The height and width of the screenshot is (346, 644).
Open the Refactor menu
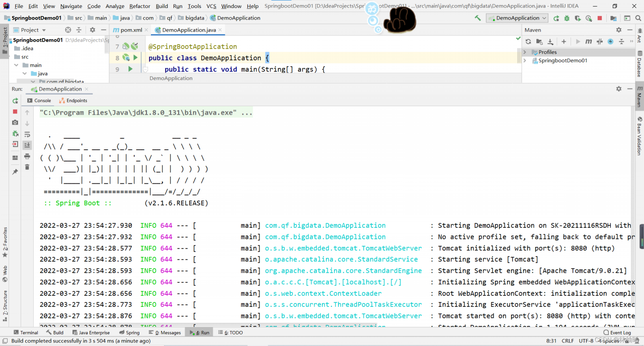click(140, 6)
